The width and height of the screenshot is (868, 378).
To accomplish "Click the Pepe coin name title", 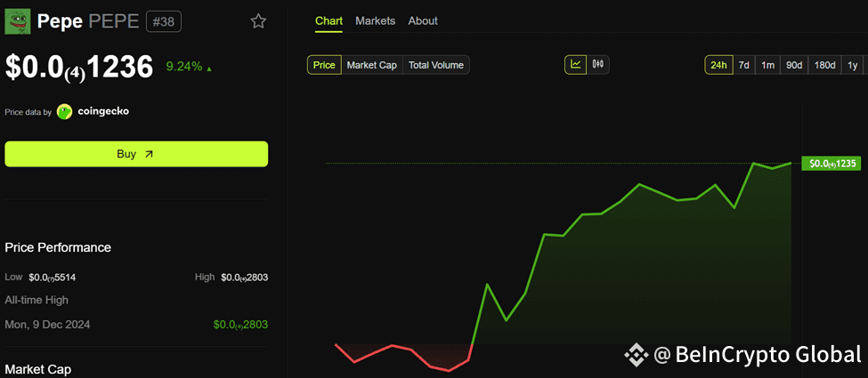I will click(60, 21).
